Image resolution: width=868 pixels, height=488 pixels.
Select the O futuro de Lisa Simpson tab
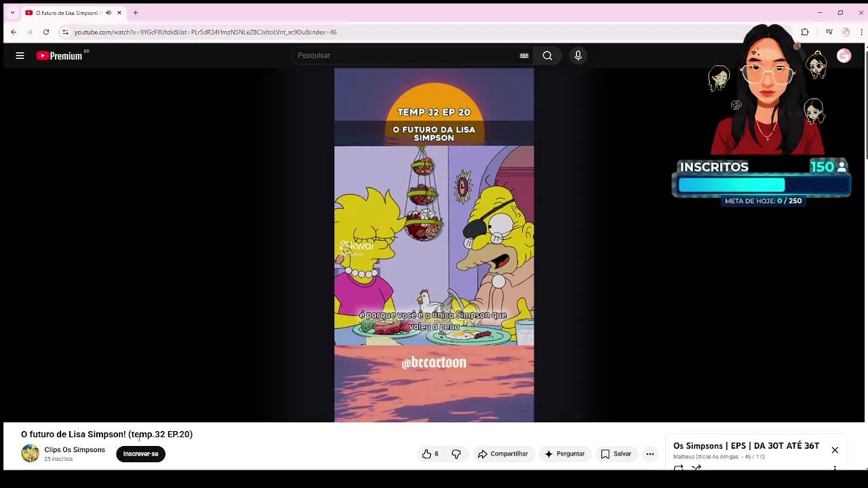pos(73,13)
